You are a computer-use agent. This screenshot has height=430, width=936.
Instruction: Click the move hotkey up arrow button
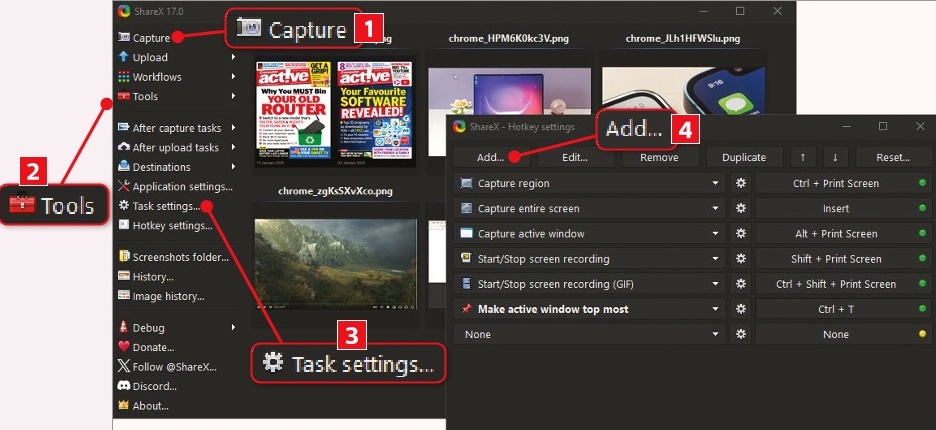[x=801, y=157]
